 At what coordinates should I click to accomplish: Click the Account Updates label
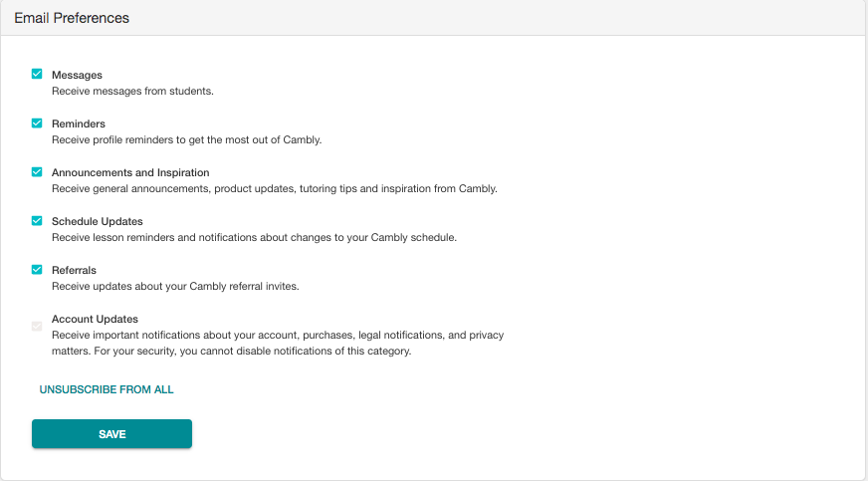(x=96, y=319)
